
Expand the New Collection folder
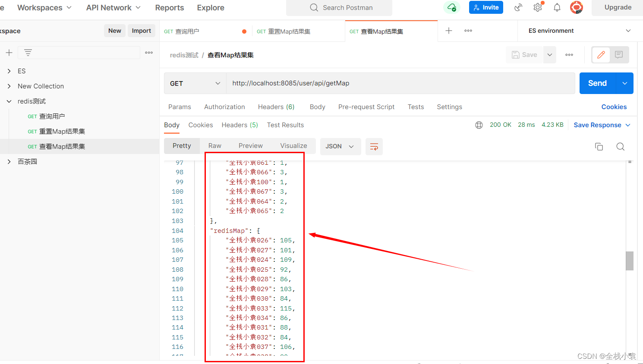pyautogui.click(x=9, y=86)
